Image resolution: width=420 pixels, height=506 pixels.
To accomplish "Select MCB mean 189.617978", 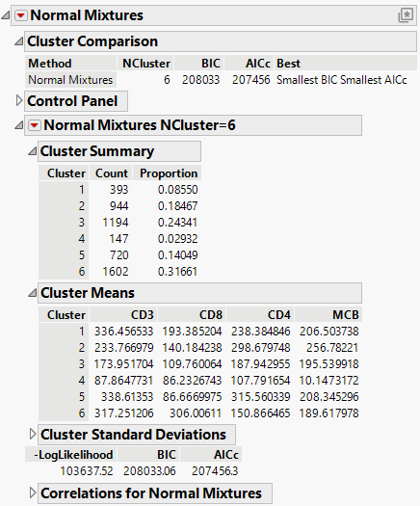I will click(x=329, y=413).
